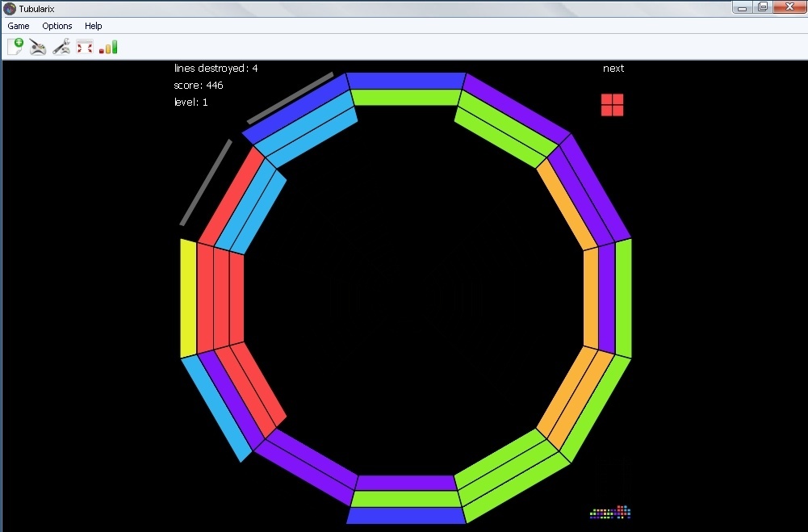Close the Tubularix window
Viewport: 808px width, 532px height.
pyautogui.click(x=789, y=7)
